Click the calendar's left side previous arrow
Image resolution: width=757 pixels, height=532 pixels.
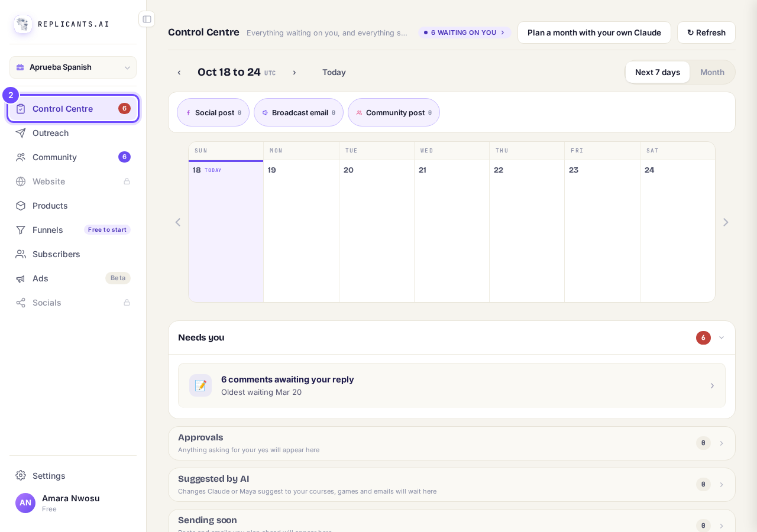[x=177, y=222]
